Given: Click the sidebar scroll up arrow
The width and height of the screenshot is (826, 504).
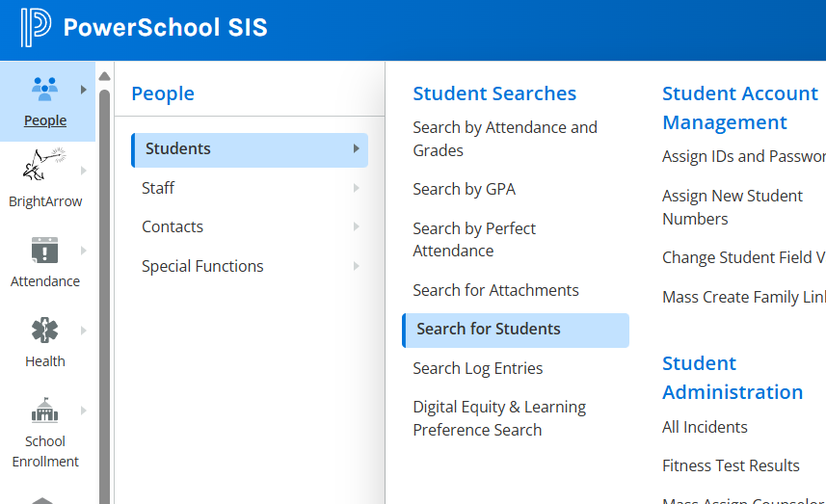Looking at the screenshot, I should point(105,76).
